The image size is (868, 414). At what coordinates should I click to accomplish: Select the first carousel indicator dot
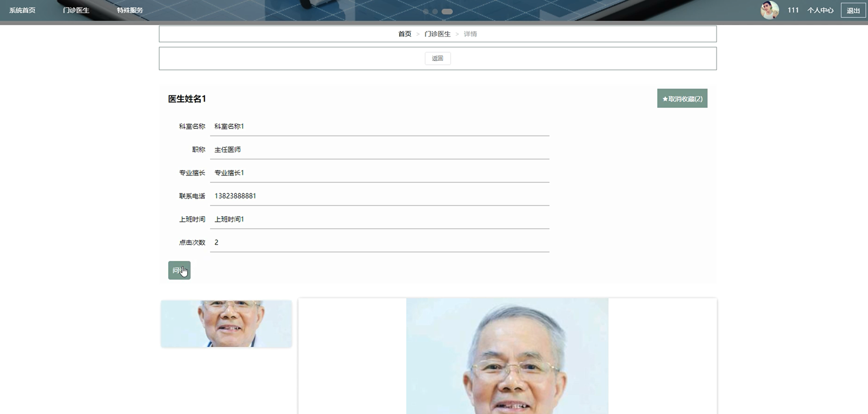pos(426,12)
